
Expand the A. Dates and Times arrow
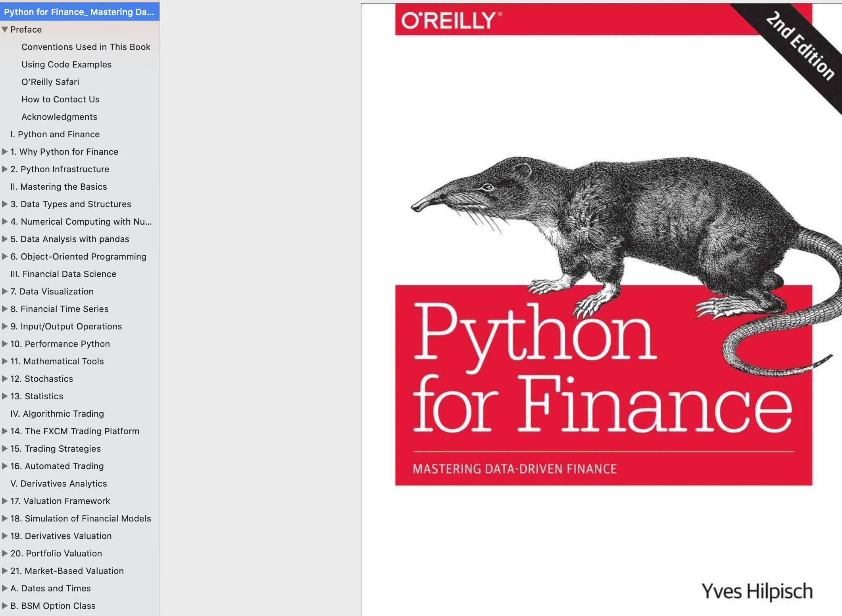click(x=5, y=588)
